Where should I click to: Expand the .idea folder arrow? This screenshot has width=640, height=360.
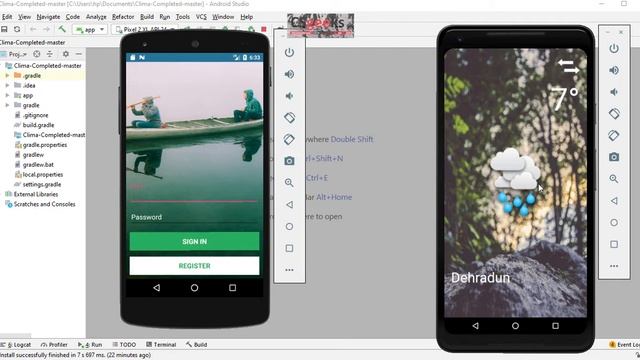tap(7, 85)
